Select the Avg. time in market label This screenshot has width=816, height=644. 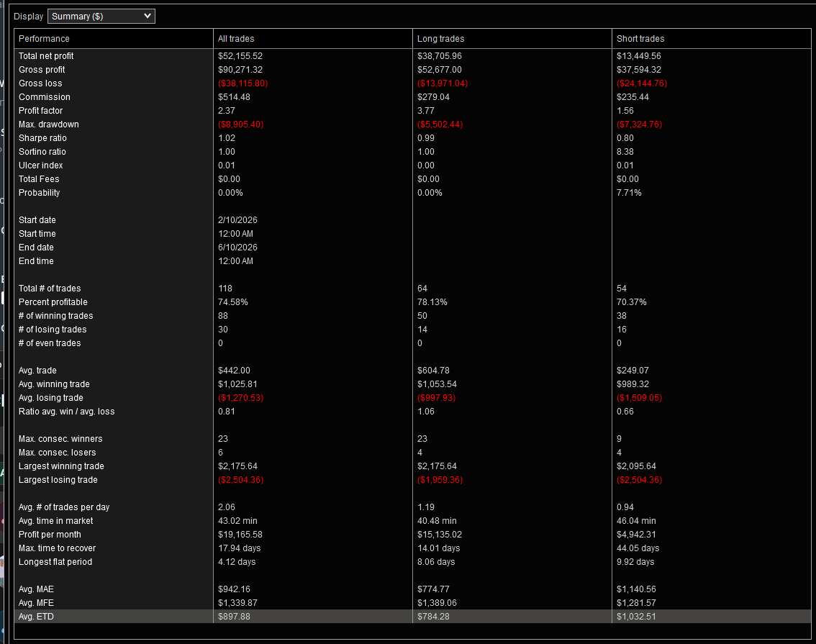point(55,521)
